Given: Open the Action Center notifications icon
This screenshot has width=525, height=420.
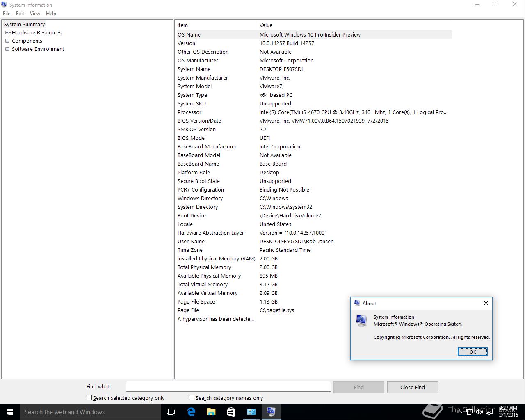Looking at the screenshot, I should (x=489, y=412).
